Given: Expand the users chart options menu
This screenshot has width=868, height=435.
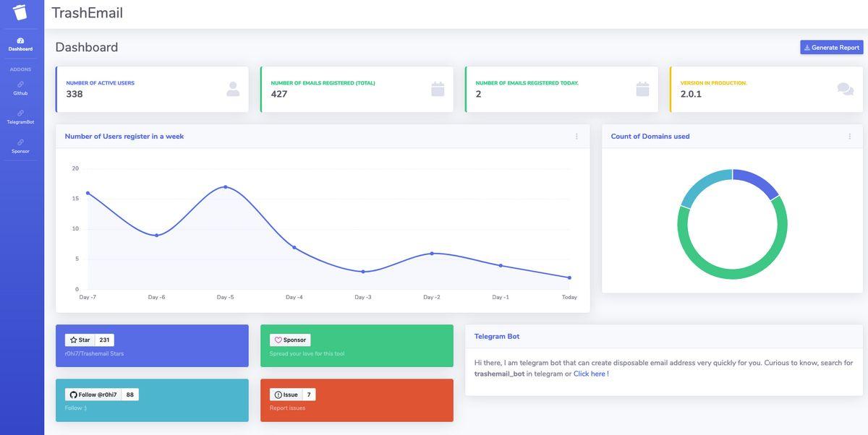Looking at the screenshot, I should [576, 137].
